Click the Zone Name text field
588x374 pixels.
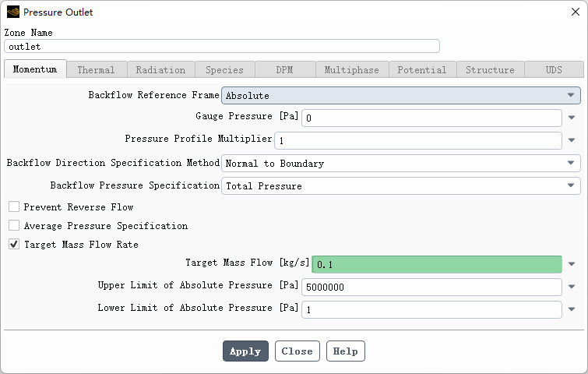222,47
